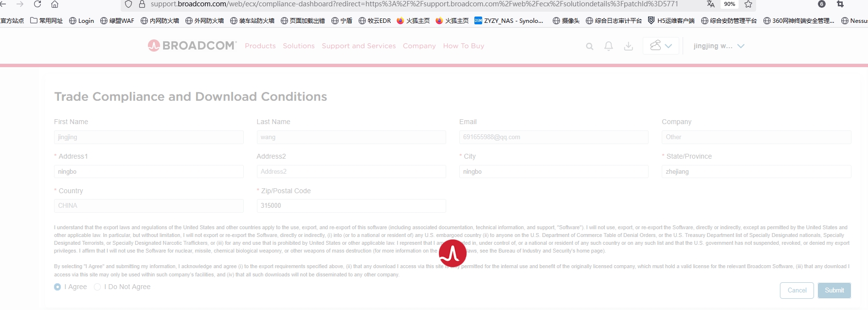Open the 外网防火墙 bookmark
This screenshot has width=868, height=310.
tap(205, 20)
